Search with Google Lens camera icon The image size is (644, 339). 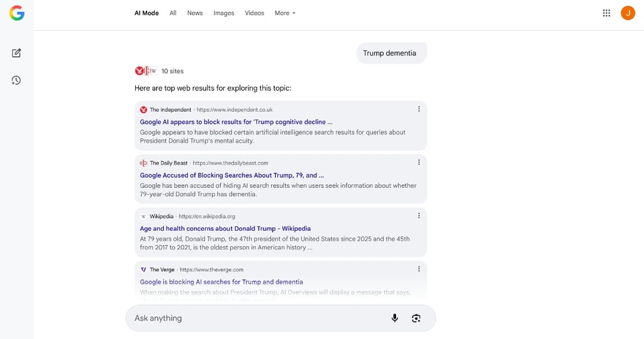(416, 318)
